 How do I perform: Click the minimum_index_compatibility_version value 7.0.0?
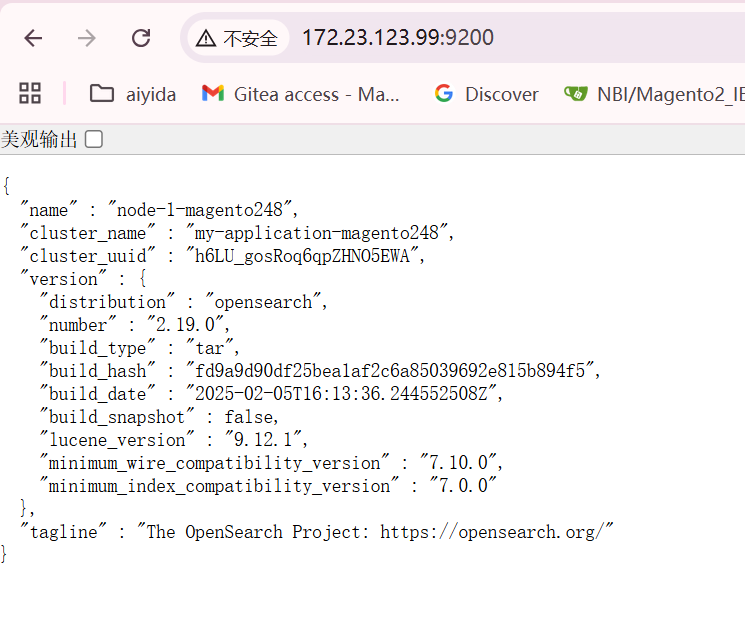pyautogui.click(x=463, y=486)
